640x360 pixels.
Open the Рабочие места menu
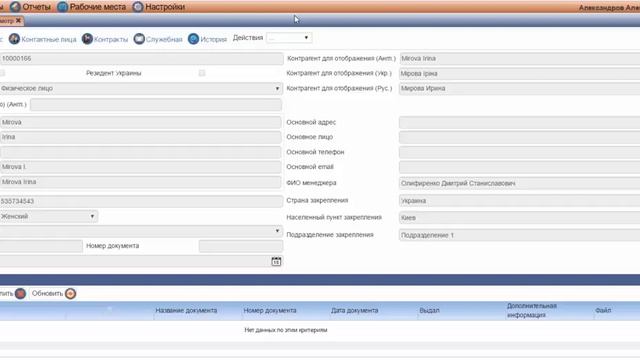(98, 7)
